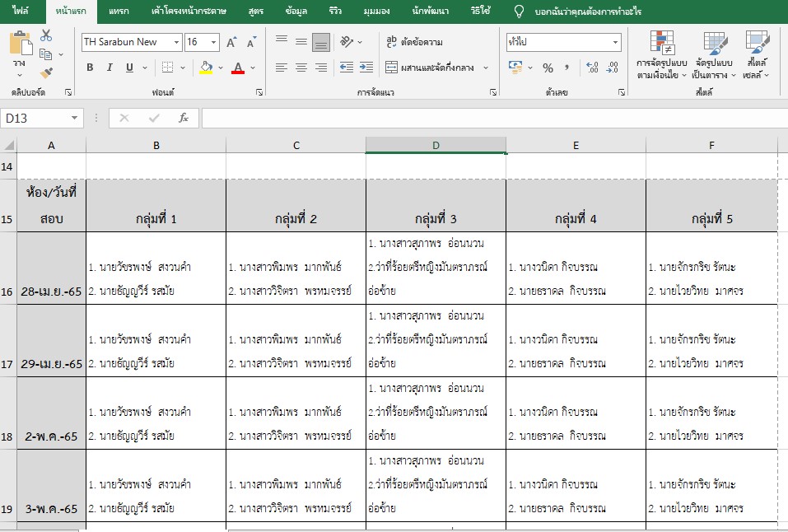Switch to View tab (มุมมอง)
The image size is (788, 532).
[x=376, y=11]
